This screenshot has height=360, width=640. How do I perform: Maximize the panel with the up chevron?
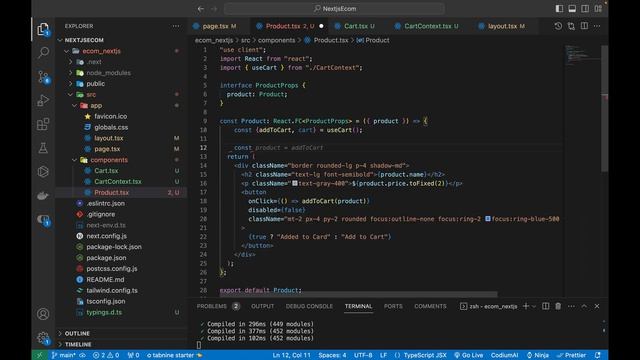[x=584, y=306]
